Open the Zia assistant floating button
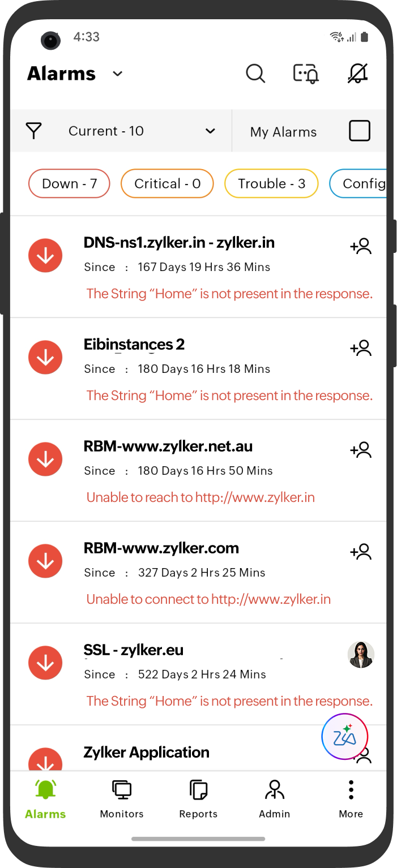The width and height of the screenshot is (397, 868). 345,737
